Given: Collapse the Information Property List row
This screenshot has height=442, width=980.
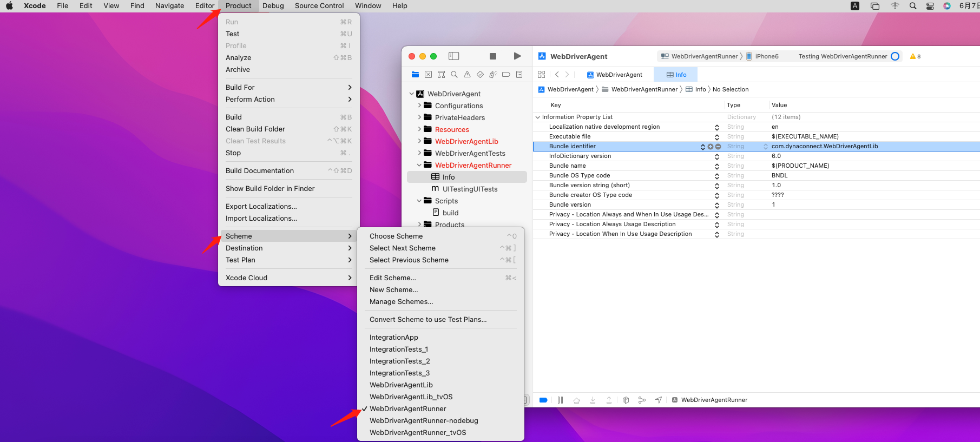Looking at the screenshot, I should pyautogui.click(x=537, y=117).
